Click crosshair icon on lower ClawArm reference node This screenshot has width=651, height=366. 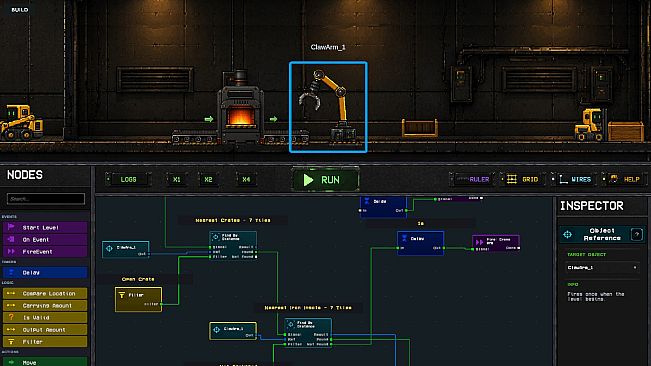[217, 330]
